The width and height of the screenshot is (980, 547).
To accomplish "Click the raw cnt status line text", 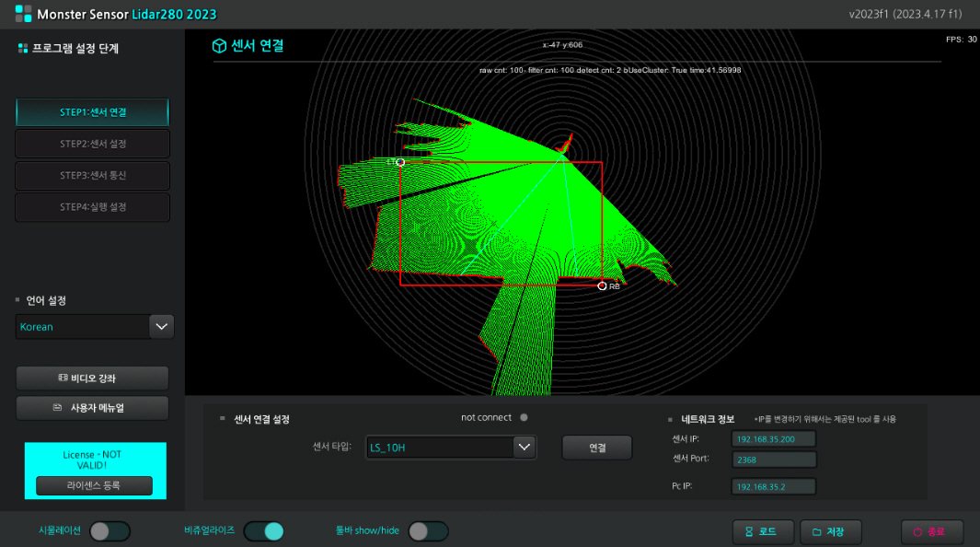I will tap(610, 70).
